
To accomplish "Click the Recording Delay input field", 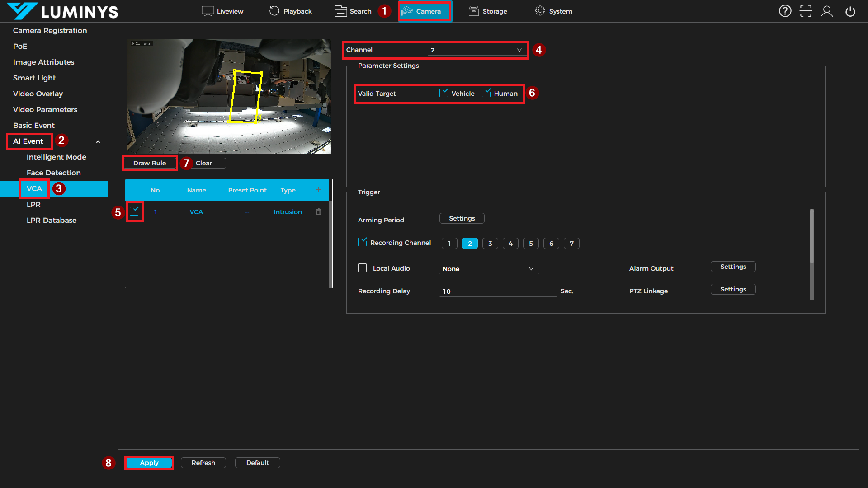I will (497, 291).
